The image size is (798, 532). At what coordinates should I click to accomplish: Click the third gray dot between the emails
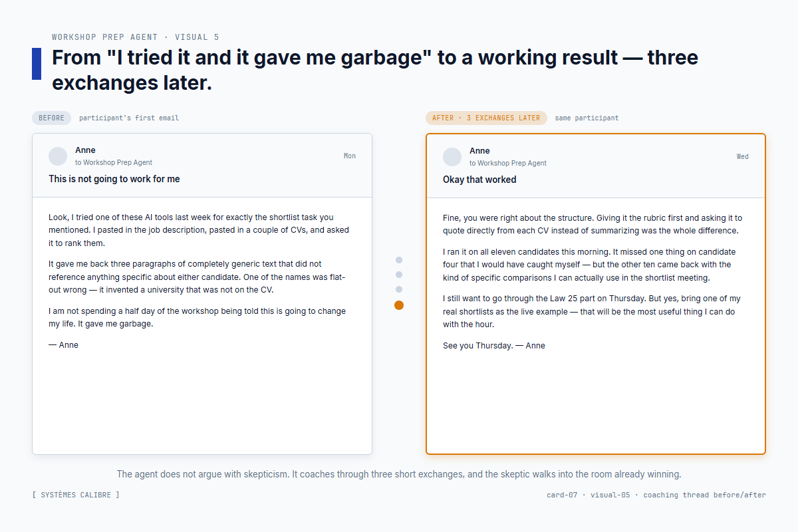pyautogui.click(x=399, y=289)
